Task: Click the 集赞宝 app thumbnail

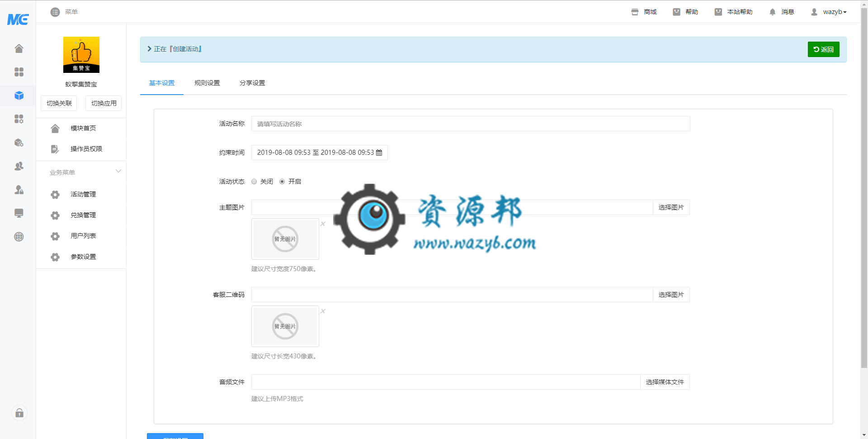Action: 81,55
